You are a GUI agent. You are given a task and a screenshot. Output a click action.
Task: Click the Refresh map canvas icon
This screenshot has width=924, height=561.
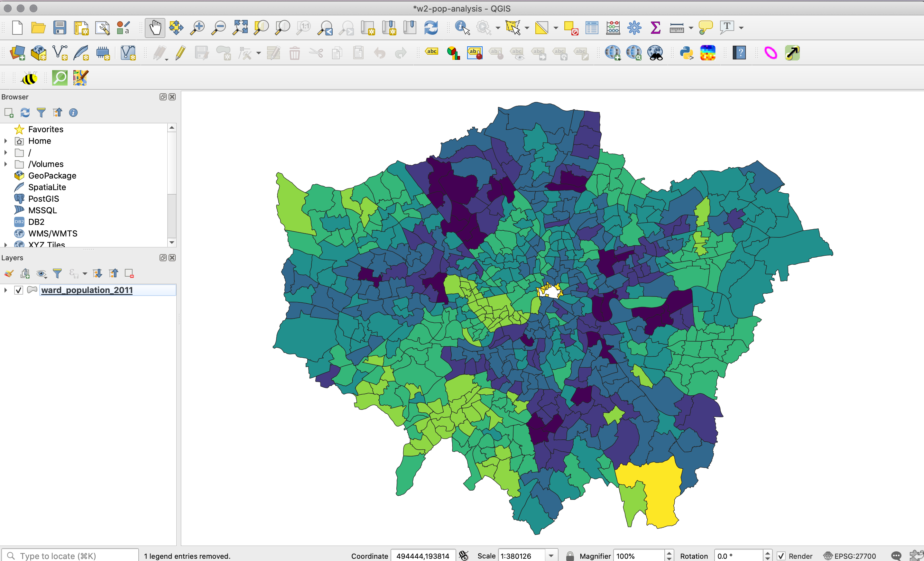[431, 28]
